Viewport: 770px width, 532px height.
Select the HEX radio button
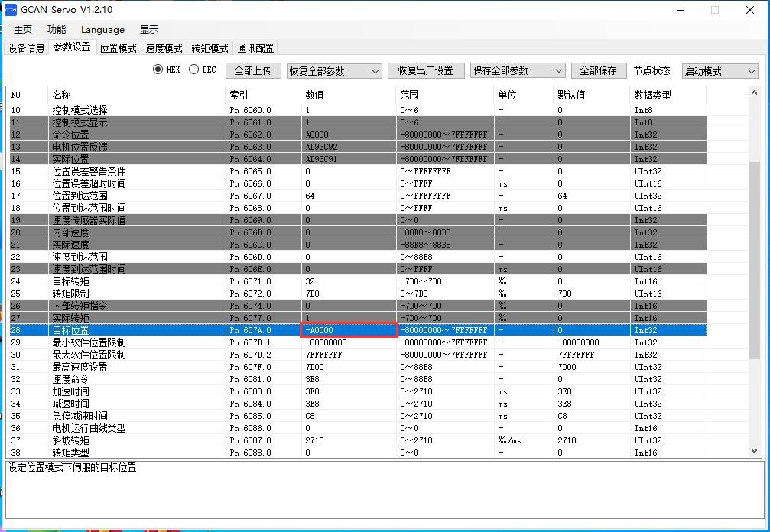click(x=158, y=70)
